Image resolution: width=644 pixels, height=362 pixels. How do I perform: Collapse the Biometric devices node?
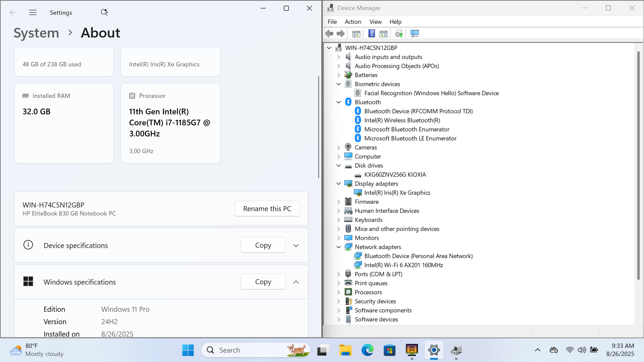[338, 84]
